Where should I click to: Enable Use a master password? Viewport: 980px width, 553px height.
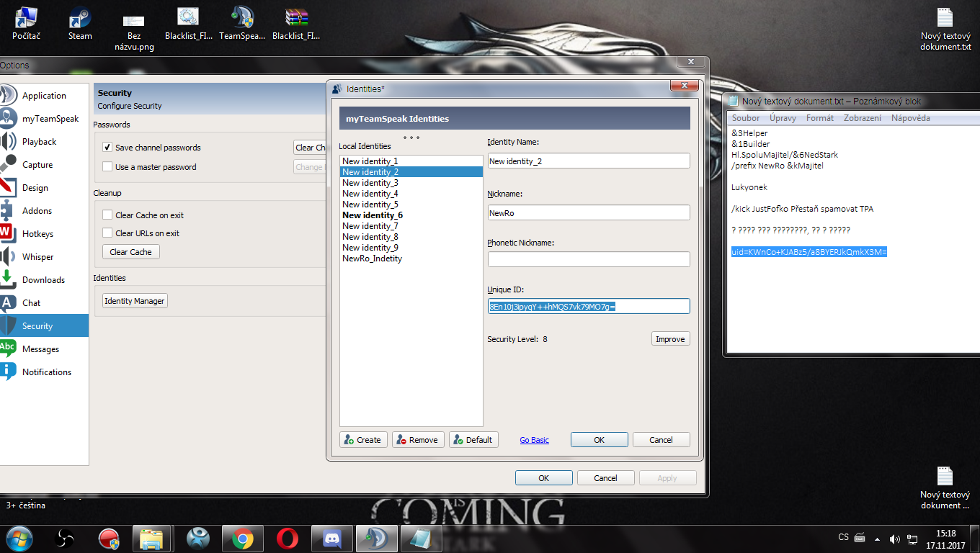[107, 167]
